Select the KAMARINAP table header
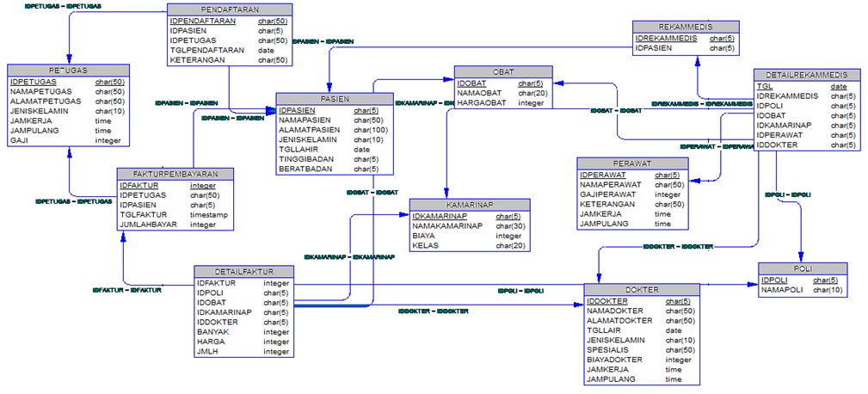Viewport: 868px width, 394px height. tap(470, 205)
